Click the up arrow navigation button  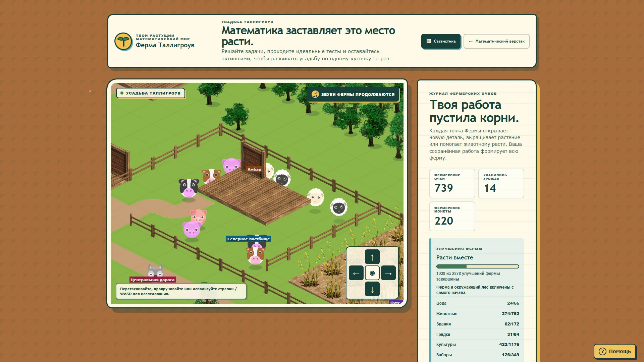372,257
